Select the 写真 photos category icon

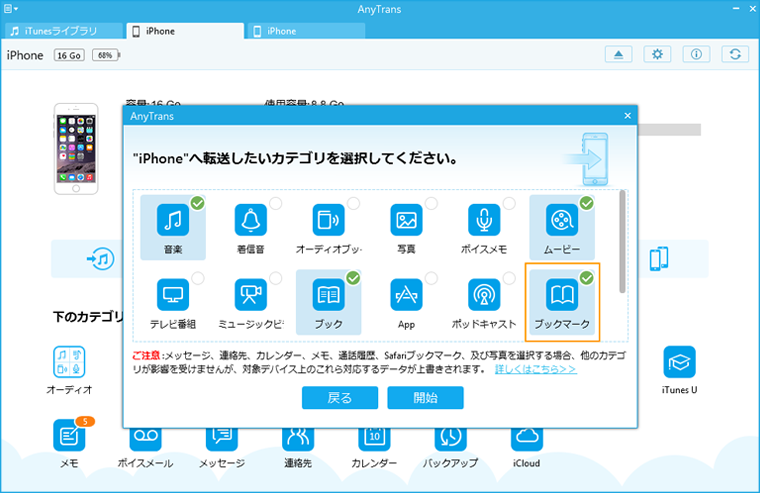[x=406, y=220]
